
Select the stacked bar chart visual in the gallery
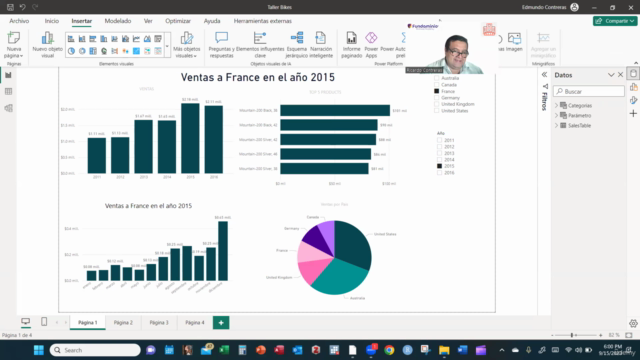click(x=71, y=39)
